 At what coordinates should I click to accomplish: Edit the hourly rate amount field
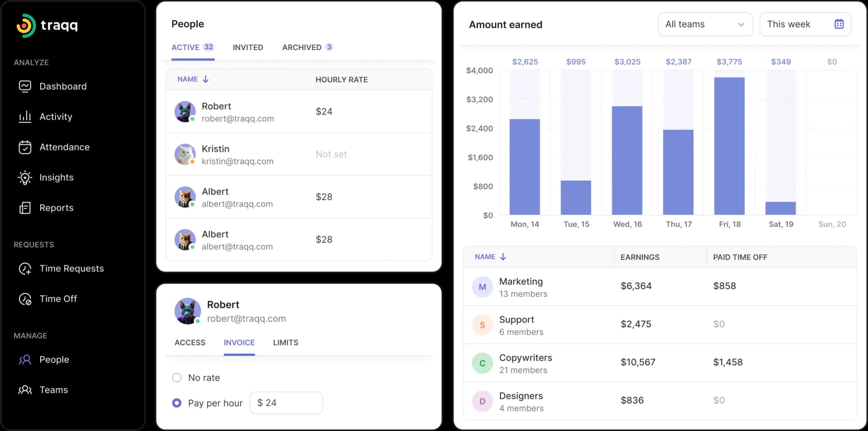(286, 403)
